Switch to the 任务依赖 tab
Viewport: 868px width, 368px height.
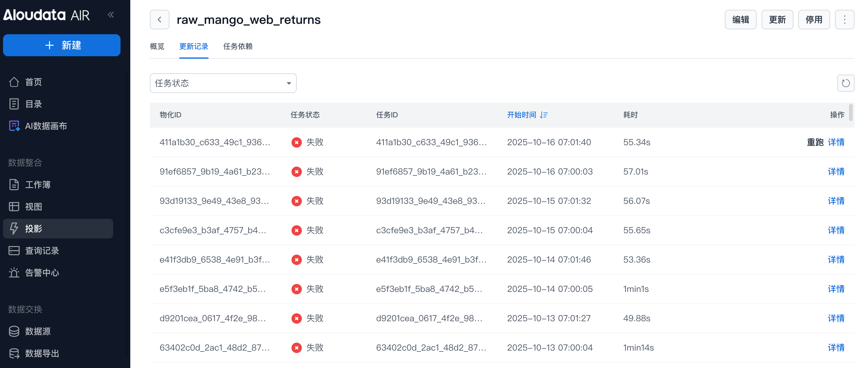coord(238,46)
